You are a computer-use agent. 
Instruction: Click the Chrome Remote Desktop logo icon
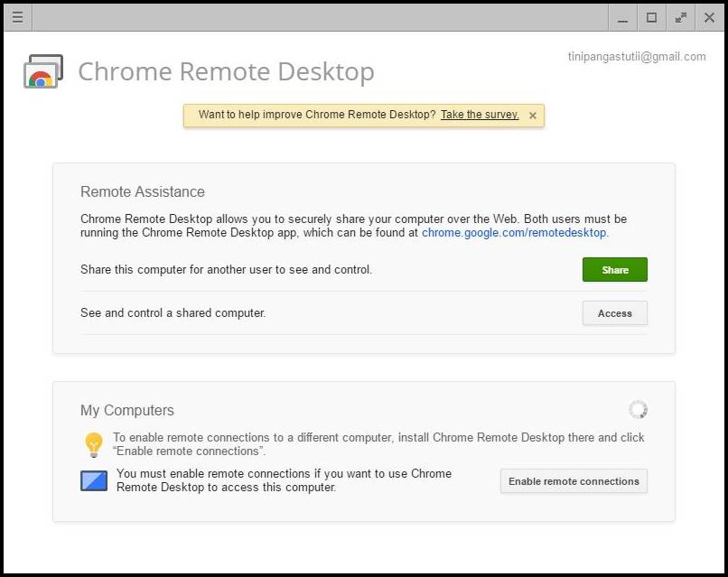tap(43, 71)
